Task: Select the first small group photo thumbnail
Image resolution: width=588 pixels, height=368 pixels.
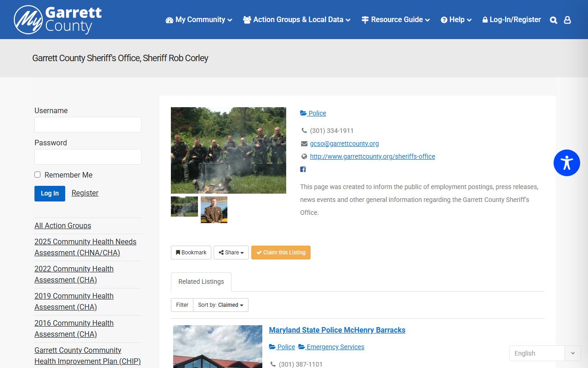Action: 184,207
